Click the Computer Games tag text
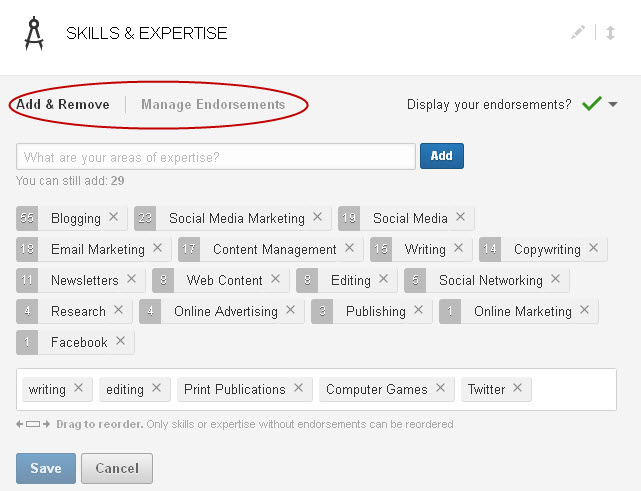Screen dimensions: 641x491 (377, 389)
